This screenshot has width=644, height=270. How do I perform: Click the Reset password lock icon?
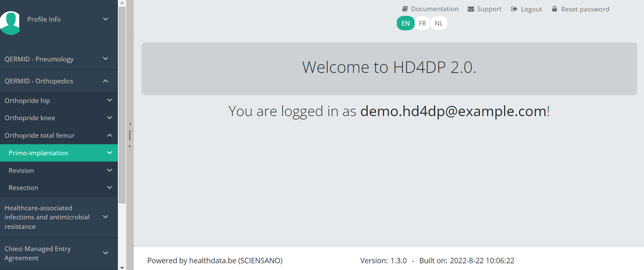[x=554, y=9]
